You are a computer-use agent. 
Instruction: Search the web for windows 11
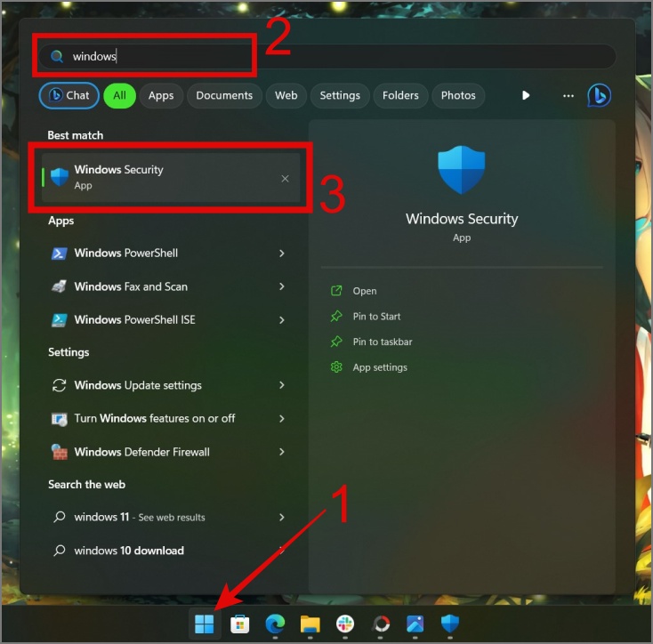click(171, 517)
